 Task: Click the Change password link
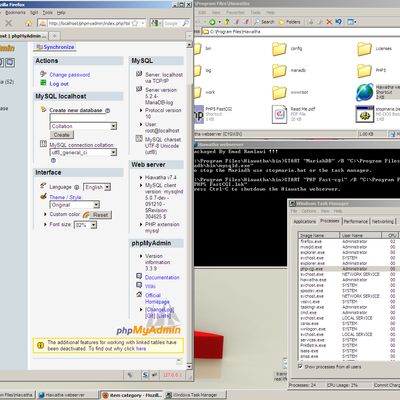click(70, 75)
